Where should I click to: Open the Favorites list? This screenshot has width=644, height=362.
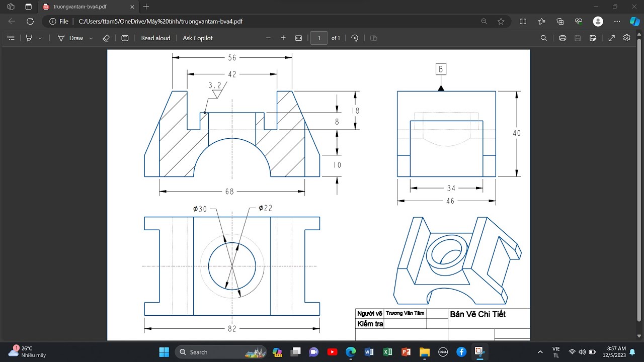point(541,22)
